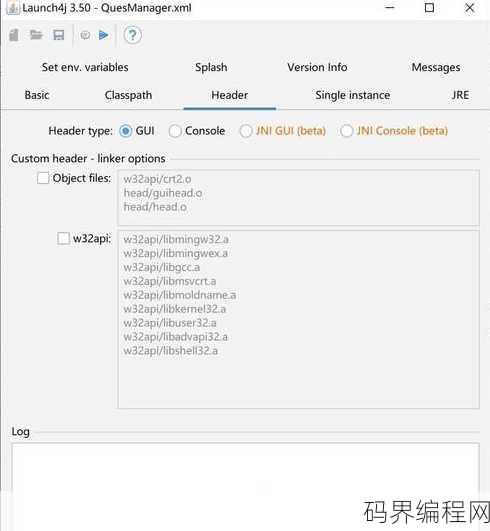Run the test wrapper play icon
490x531 pixels.
pos(103,35)
